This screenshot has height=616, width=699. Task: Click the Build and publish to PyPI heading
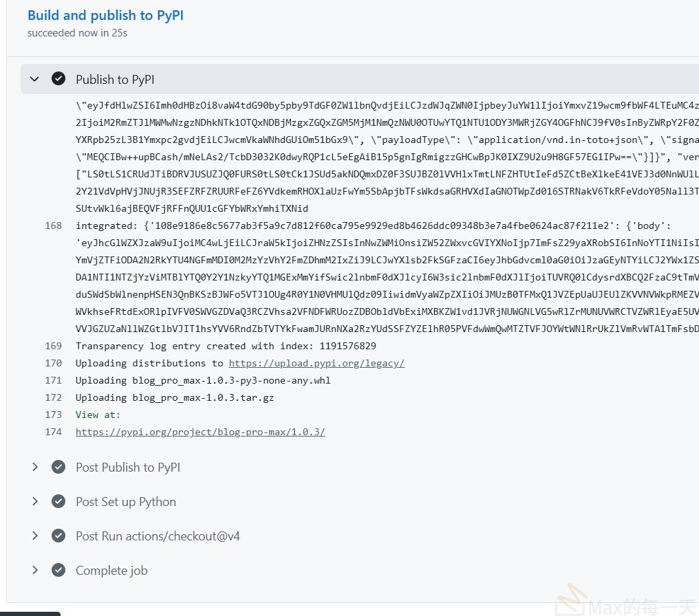(x=105, y=15)
